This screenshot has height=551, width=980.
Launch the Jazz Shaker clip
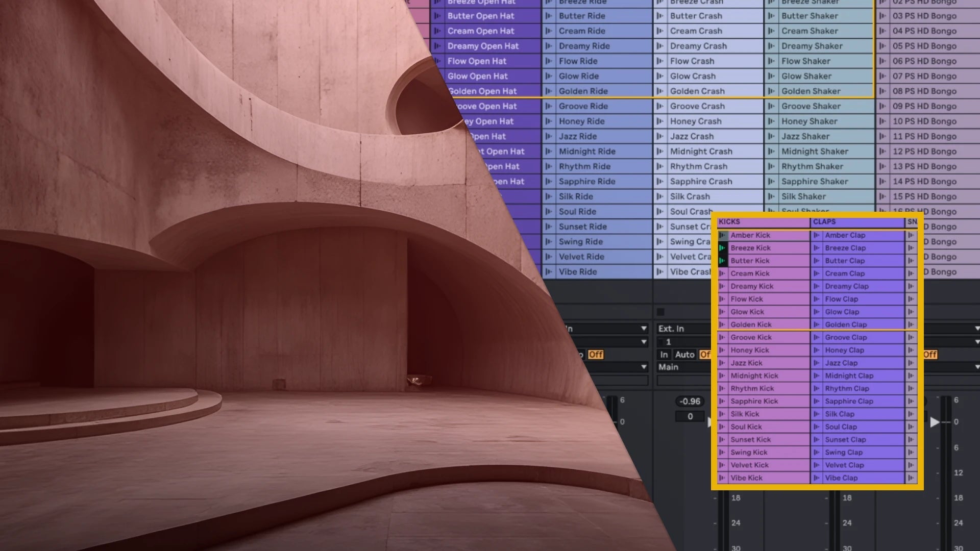(771, 136)
